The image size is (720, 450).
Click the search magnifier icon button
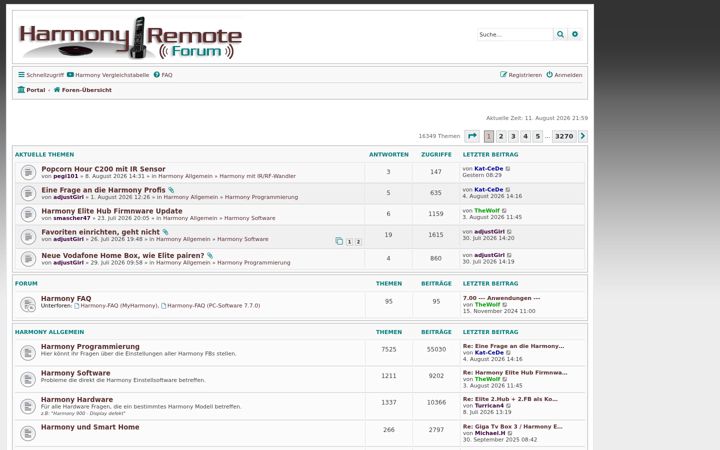(560, 34)
